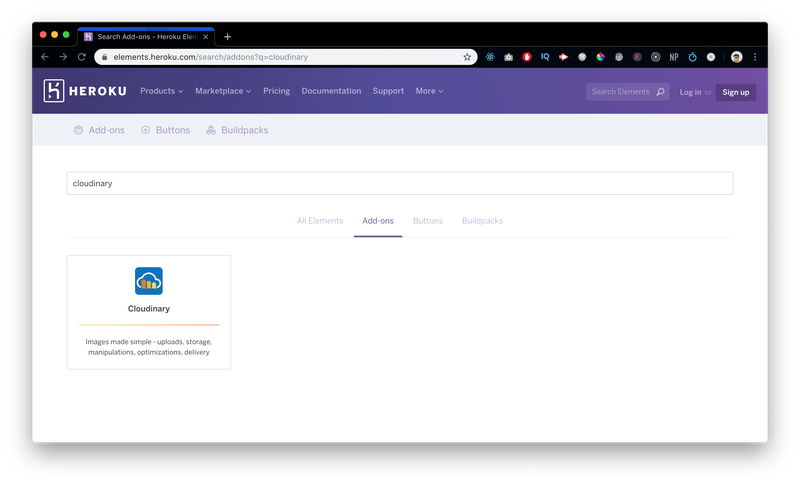Close the Search Add-ons browser tab

[206, 37]
